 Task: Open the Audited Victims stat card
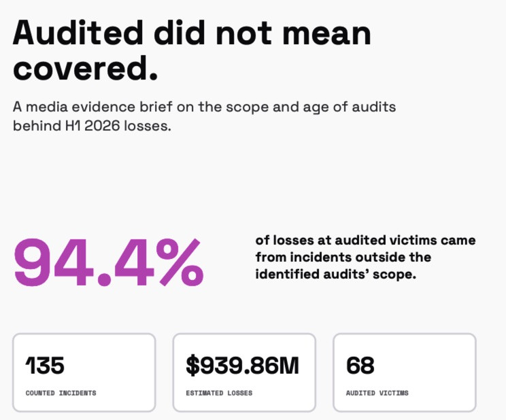(405, 372)
